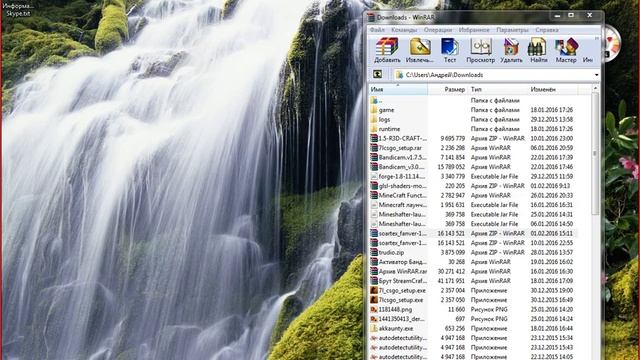
Task: Close the Downloads - WinRAR window
Action: click(590, 16)
